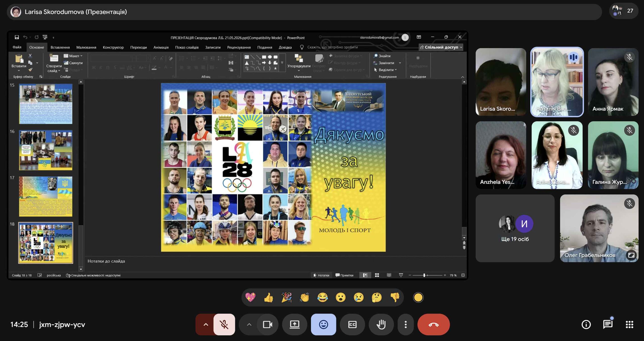This screenshot has width=644, height=341.
Task: Toggle Нотатки pane in PowerPoint status bar
Action: tap(321, 275)
